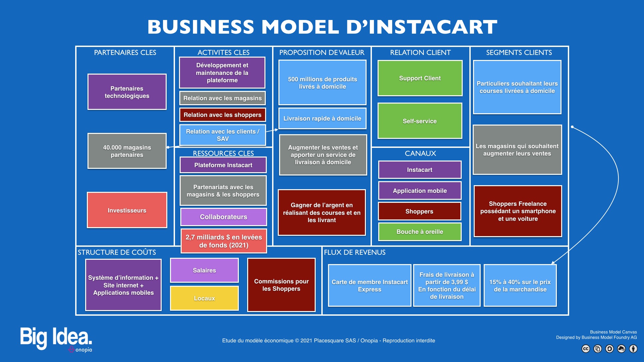
Task: Click the 'STRUCTURE DE COÛTS' section heading
Action: point(117,252)
